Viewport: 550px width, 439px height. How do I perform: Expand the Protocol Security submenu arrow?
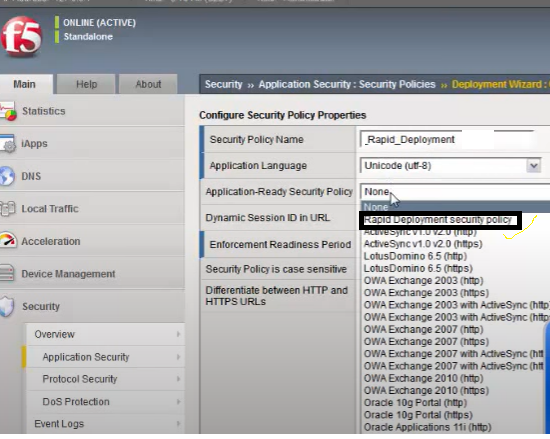click(178, 379)
